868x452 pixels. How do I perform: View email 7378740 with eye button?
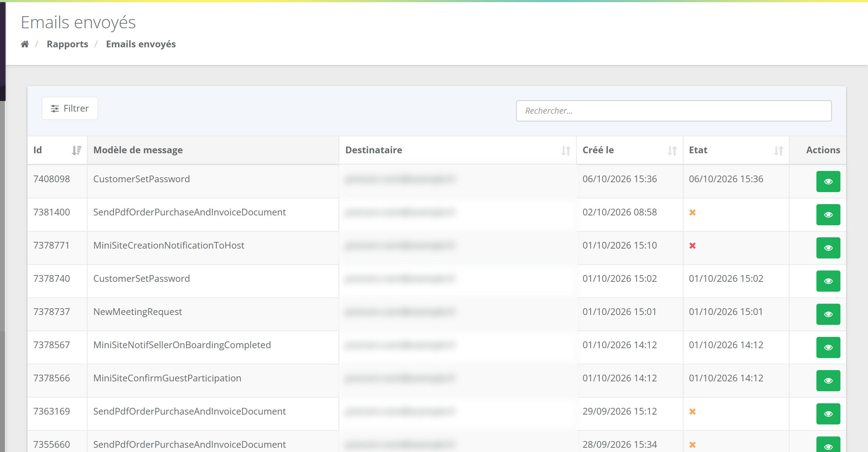click(x=828, y=281)
